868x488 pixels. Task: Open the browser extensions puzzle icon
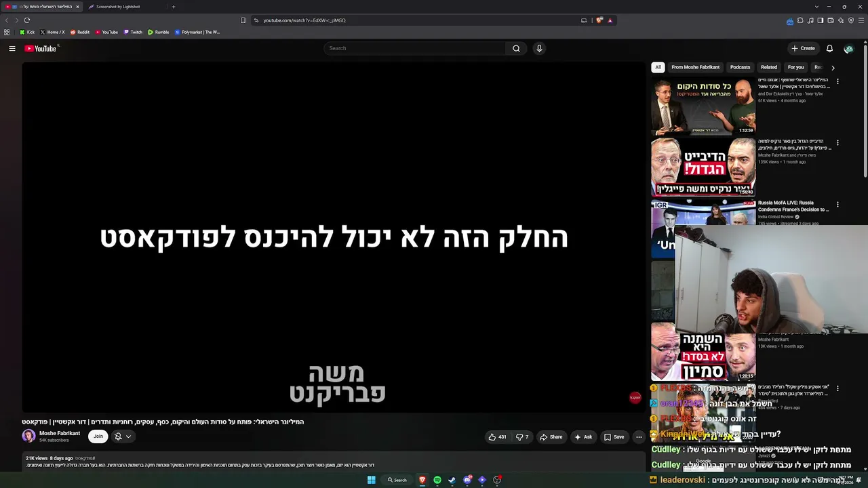click(x=800, y=20)
